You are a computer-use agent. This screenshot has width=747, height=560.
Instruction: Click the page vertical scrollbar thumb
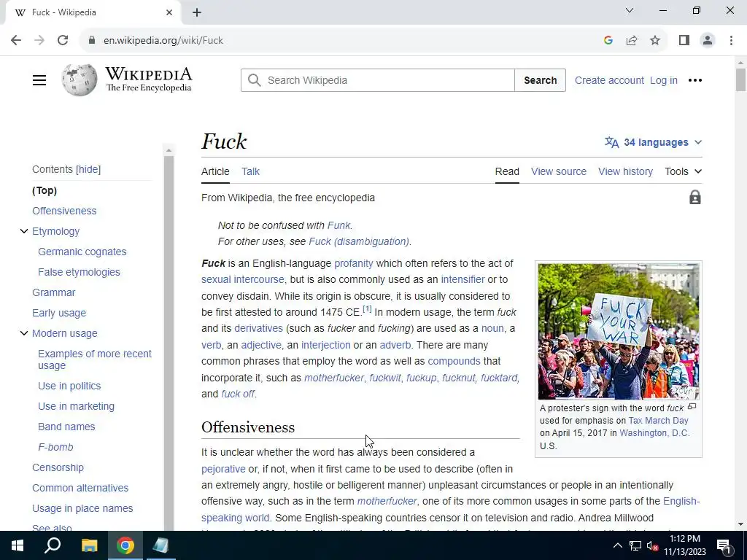[740, 79]
